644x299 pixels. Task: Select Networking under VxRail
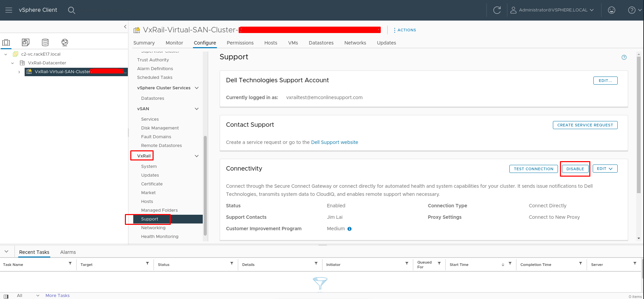pyautogui.click(x=153, y=228)
